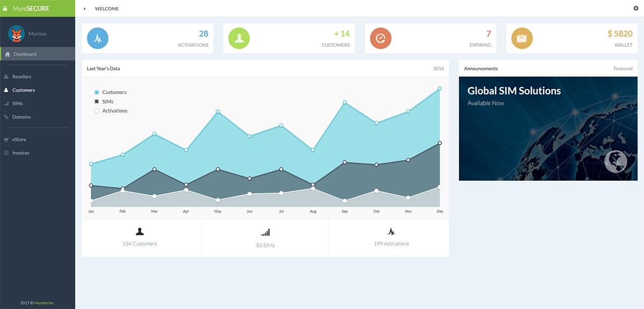
Task: Click the Myntex username label
Action: [x=38, y=34]
